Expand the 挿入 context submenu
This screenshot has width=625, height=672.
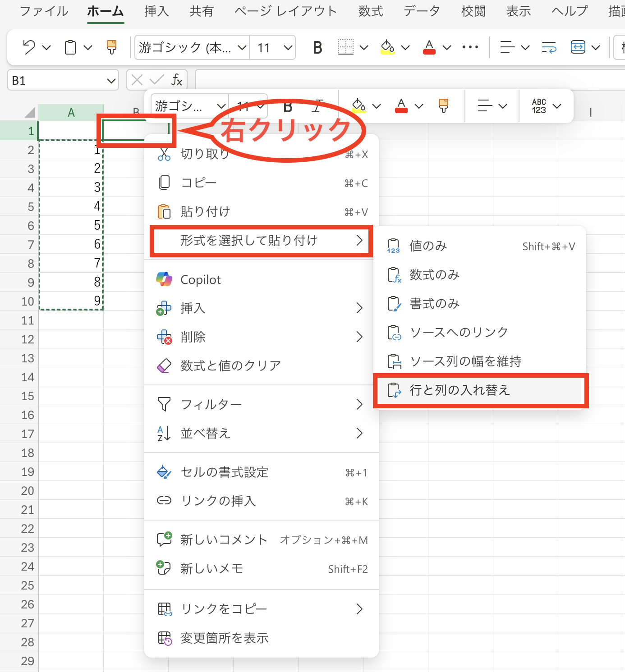[x=262, y=308]
